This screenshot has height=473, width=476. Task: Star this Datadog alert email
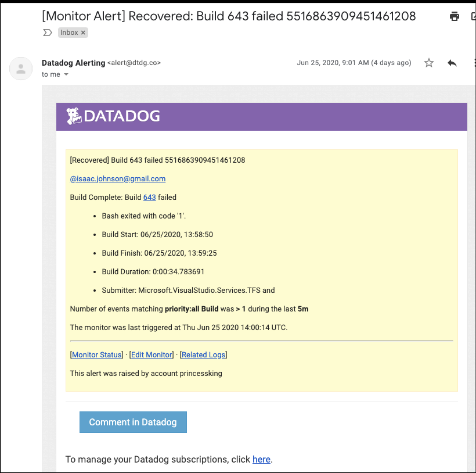[x=428, y=63]
